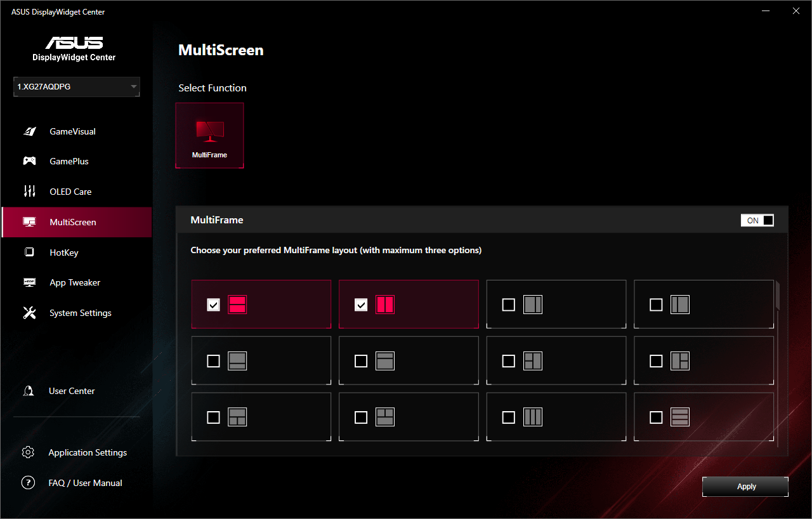Screen dimensions: 812x519
Task: Uncheck the left-right halves layout checkbox
Action: click(361, 305)
